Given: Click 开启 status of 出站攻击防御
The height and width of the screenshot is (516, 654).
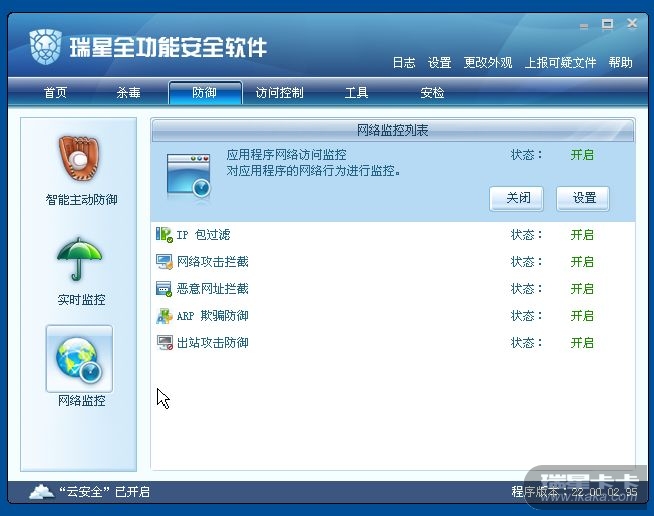Looking at the screenshot, I should pos(582,342).
